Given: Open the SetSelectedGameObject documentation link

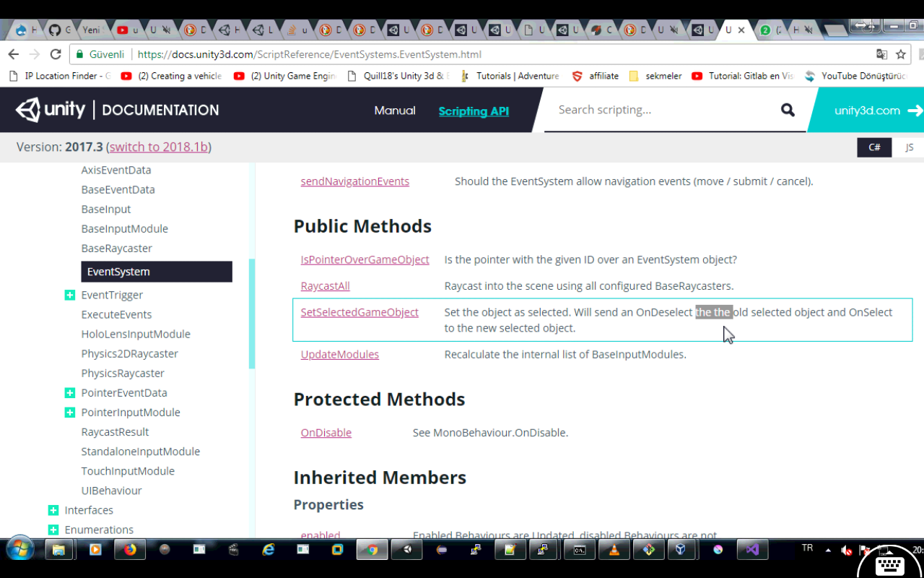Looking at the screenshot, I should point(359,312).
